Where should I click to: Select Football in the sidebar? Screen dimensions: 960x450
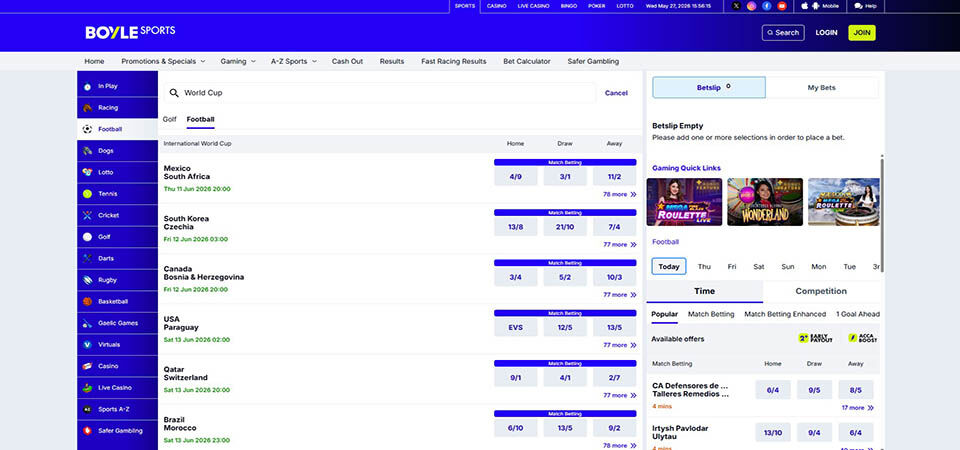click(118, 129)
